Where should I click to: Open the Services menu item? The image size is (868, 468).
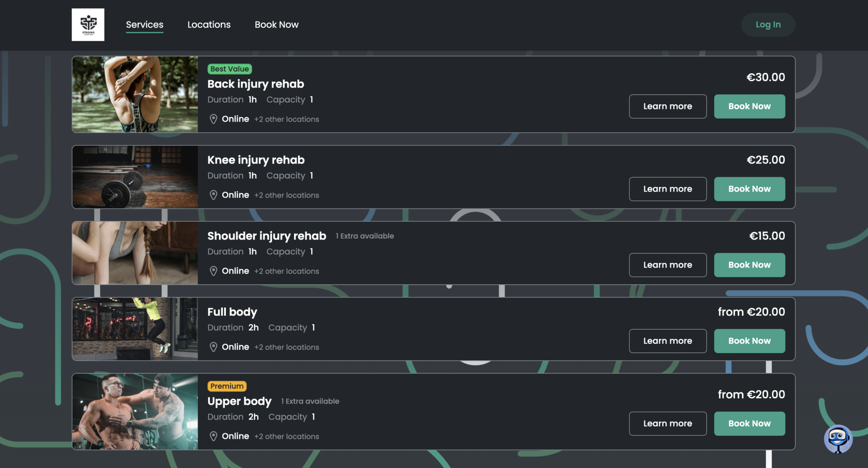point(145,25)
